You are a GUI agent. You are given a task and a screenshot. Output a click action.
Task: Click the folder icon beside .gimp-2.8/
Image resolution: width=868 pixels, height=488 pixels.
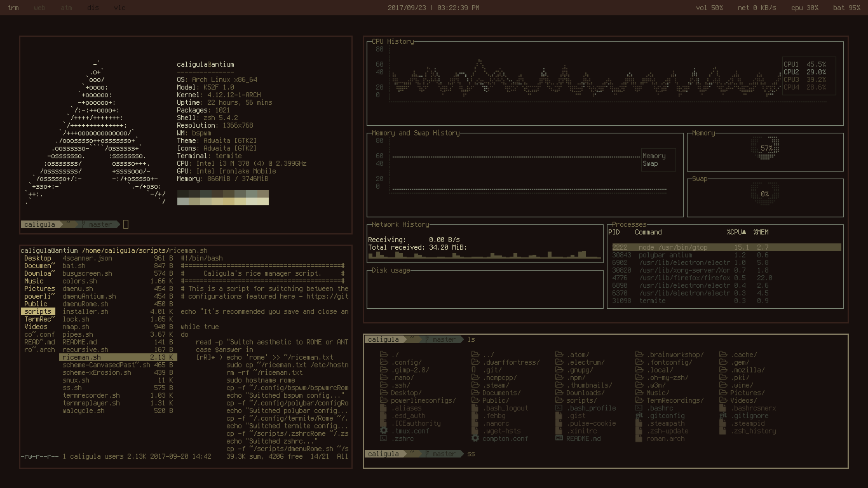(384, 370)
